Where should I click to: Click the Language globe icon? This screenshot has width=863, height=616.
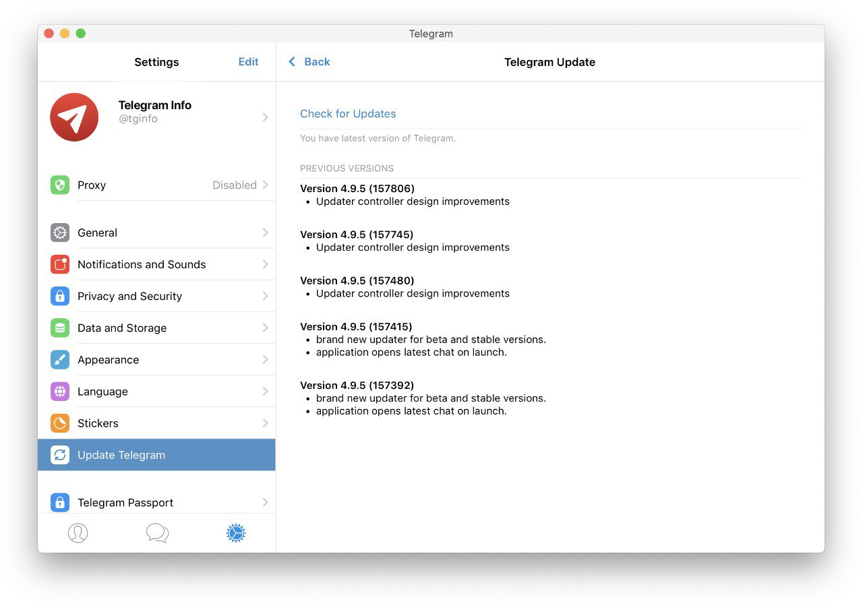pyautogui.click(x=60, y=392)
